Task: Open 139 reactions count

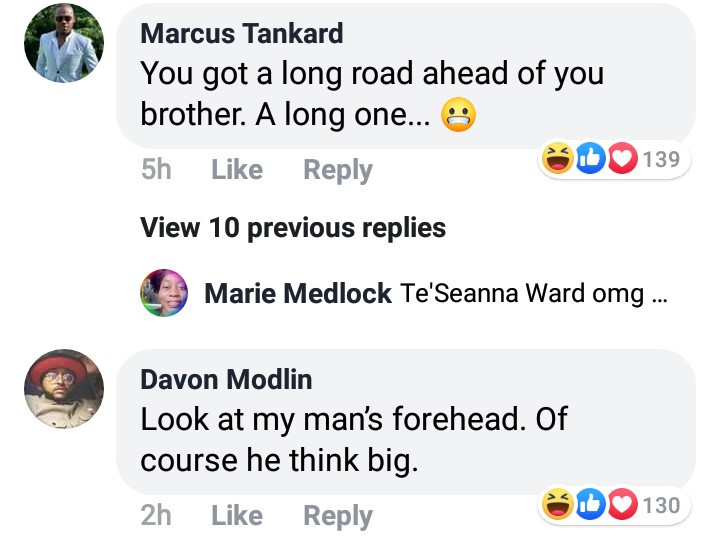Action: pyautogui.click(x=661, y=159)
